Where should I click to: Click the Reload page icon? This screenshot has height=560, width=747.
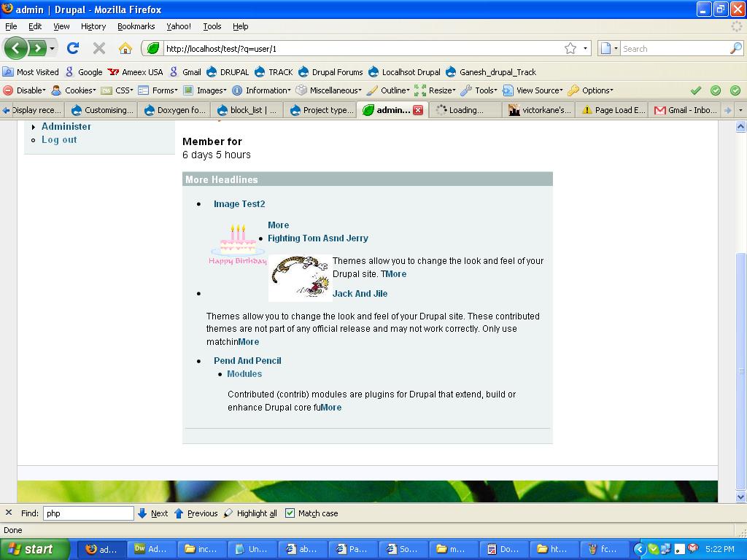pyautogui.click(x=72, y=48)
